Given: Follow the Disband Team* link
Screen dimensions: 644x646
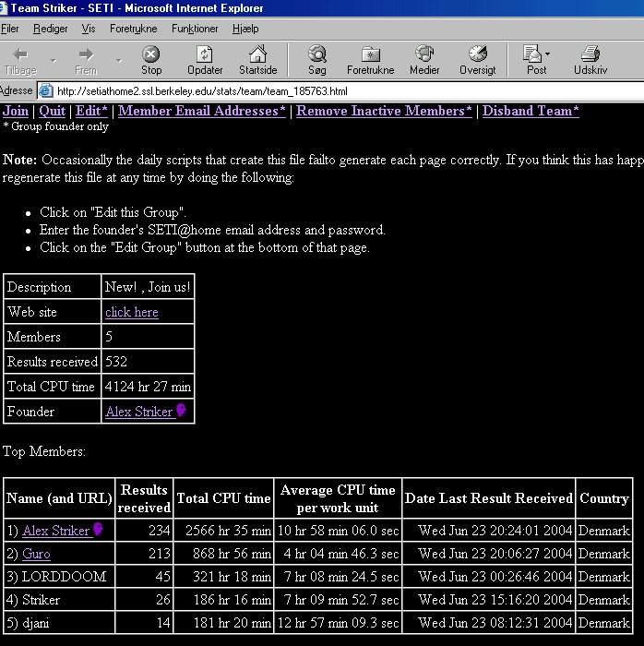Looking at the screenshot, I should [x=531, y=111].
